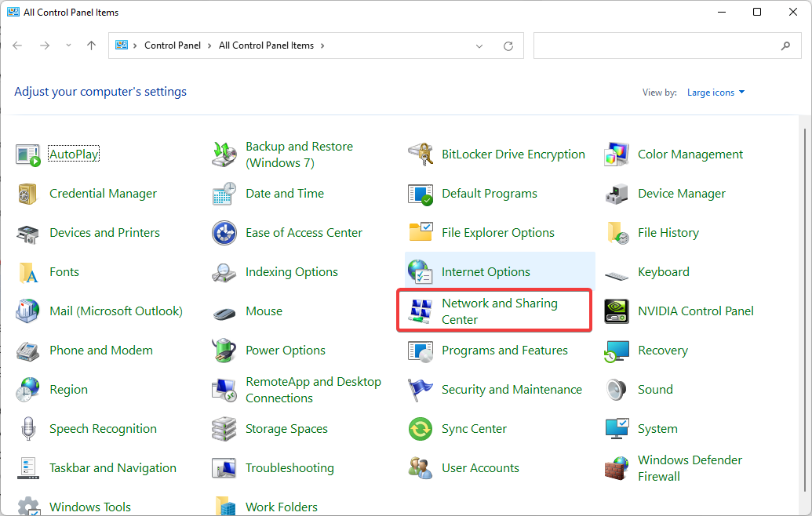Click the Date and Time calendar icon
Screen dimensions: 812x516
224,194
